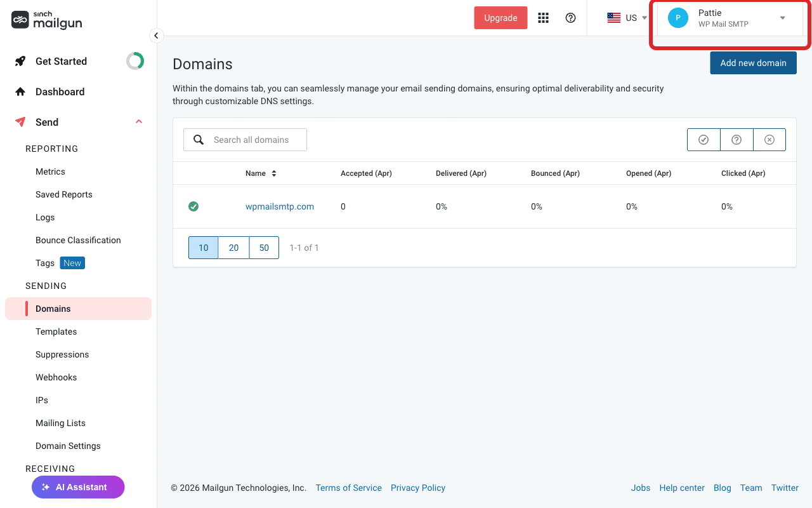Click the Send paper plane icon
The width and height of the screenshot is (812, 508).
[20, 122]
